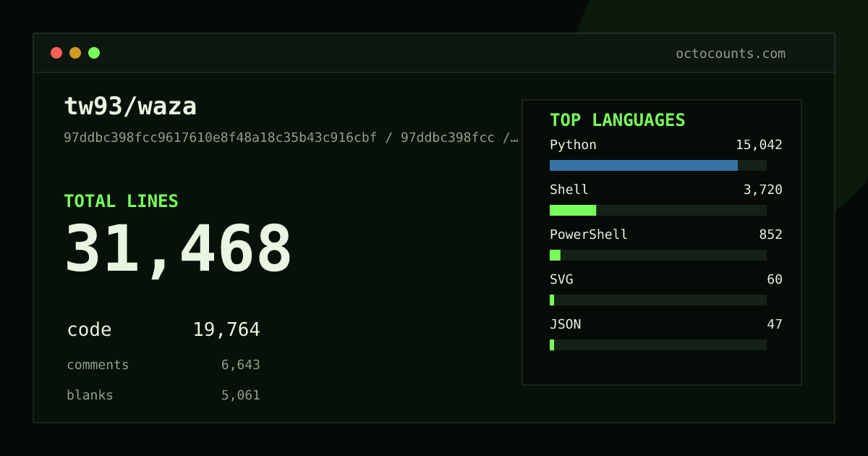The width and height of the screenshot is (868, 456).
Task: Select the 31,468 total lines number
Action: click(x=179, y=249)
